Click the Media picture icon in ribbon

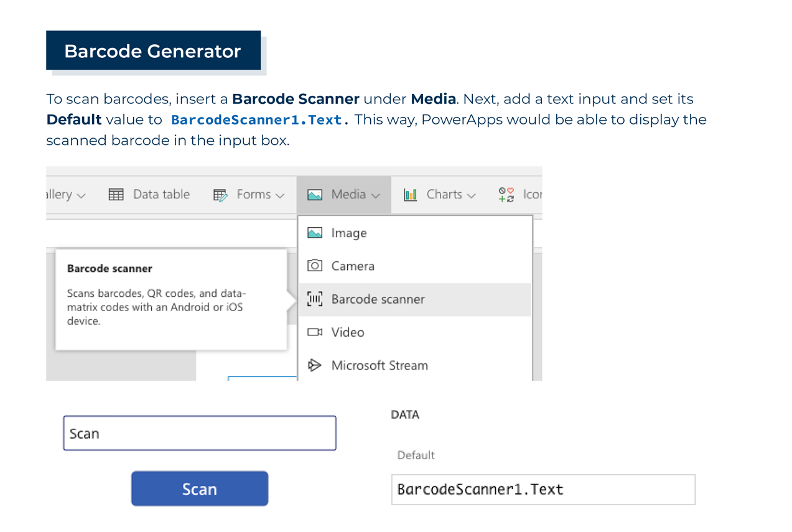pyautogui.click(x=315, y=195)
